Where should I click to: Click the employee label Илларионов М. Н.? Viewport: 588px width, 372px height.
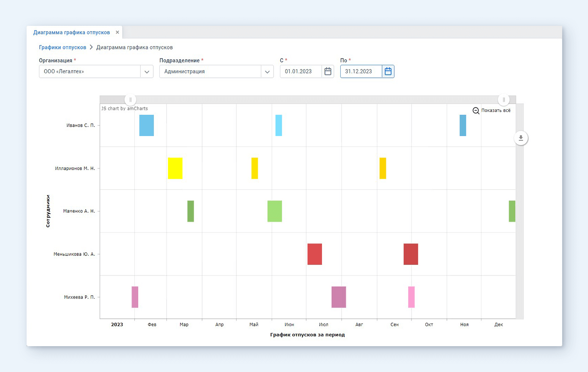coord(75,168)
